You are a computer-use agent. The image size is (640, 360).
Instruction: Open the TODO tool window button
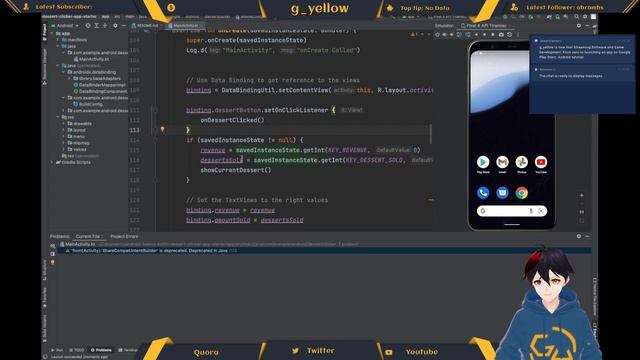(x=76, y=350)
